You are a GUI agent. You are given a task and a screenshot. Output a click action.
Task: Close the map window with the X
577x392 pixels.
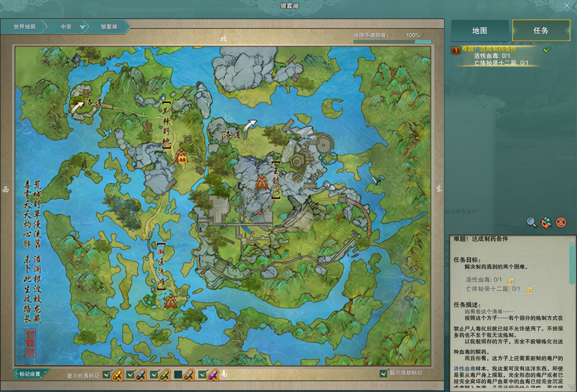pos(567,5)
